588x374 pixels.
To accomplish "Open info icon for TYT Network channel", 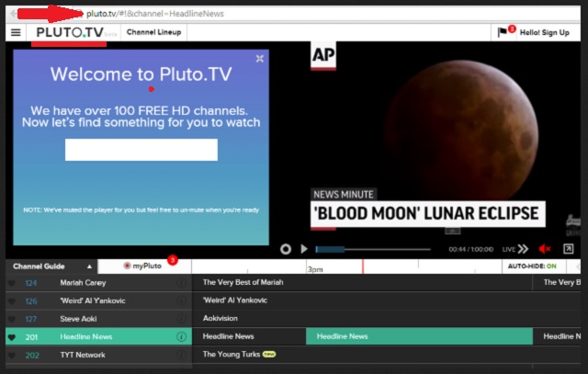I will tap(181, 355).
